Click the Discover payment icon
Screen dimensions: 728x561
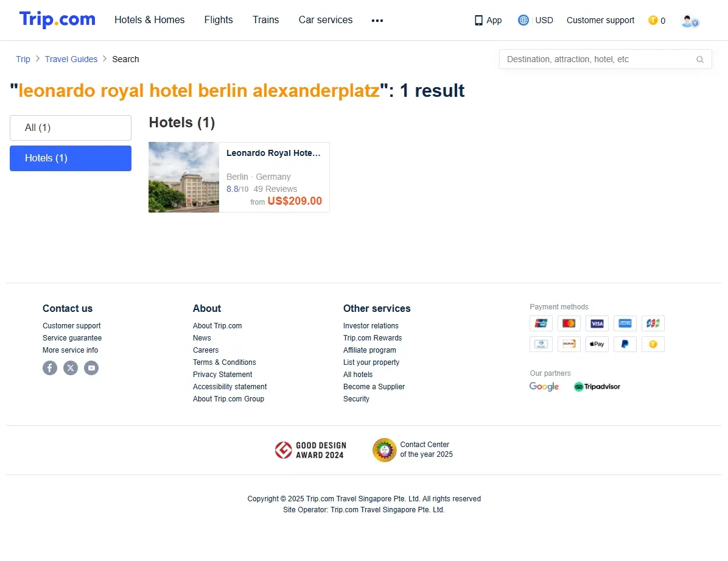point(569,344)
